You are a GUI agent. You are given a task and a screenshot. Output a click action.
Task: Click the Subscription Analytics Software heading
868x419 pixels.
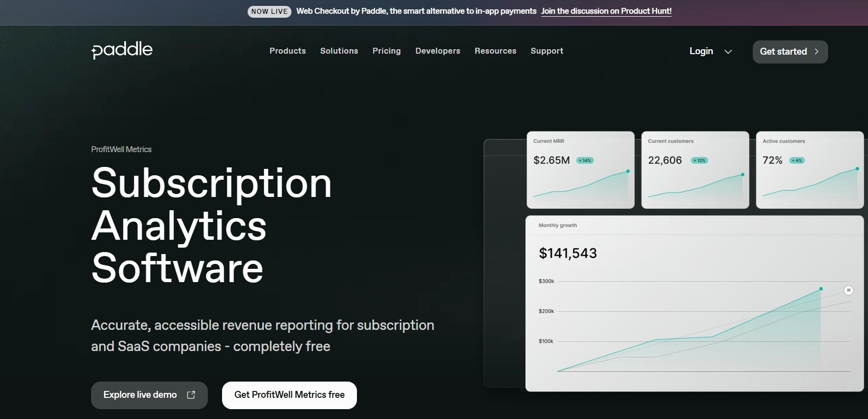212,225
